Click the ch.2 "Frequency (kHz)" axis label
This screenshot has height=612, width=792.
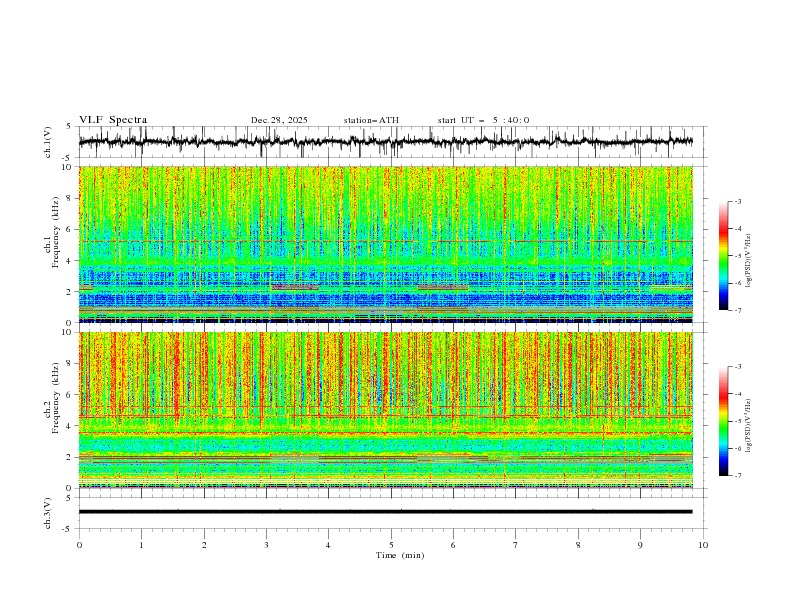[x=56, y=398]
